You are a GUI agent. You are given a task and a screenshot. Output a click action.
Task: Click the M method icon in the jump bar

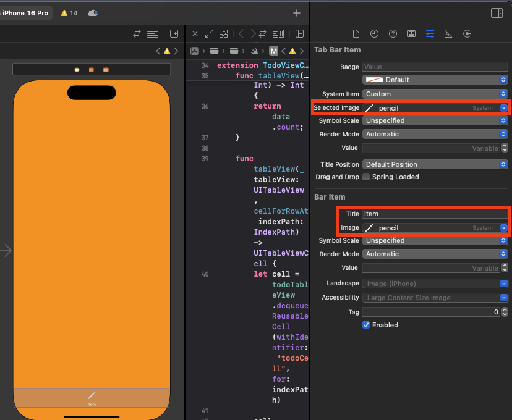coord(274,51)
